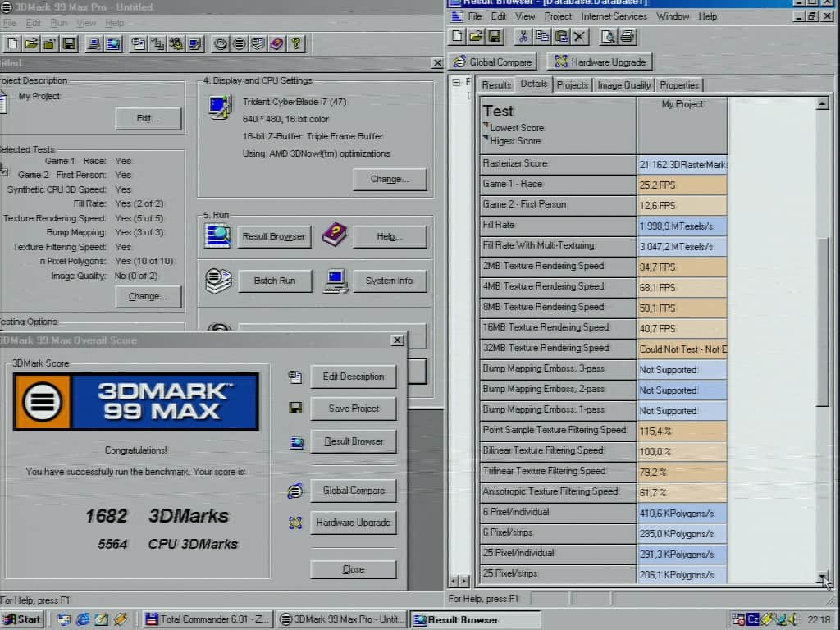This screenshot has height=630, width=840.
Task: Open File menu in Result Browser
Action: click(x=475, y=16)
